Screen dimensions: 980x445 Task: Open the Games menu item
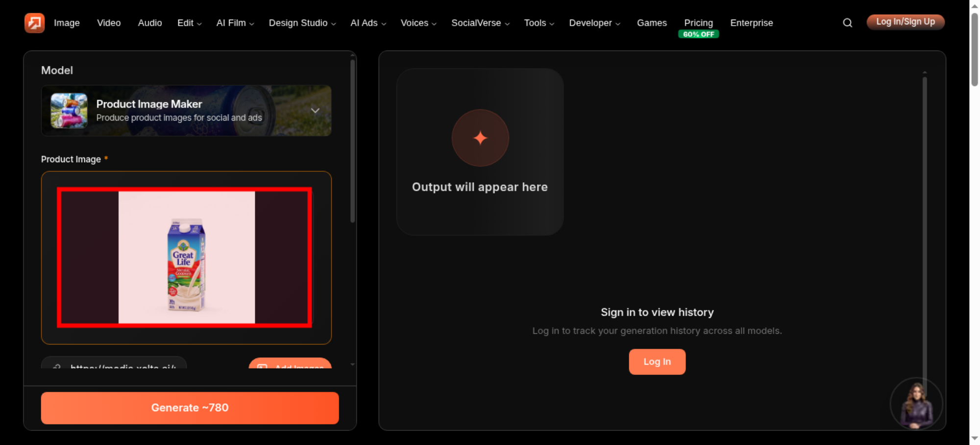[x=652, y=23]
